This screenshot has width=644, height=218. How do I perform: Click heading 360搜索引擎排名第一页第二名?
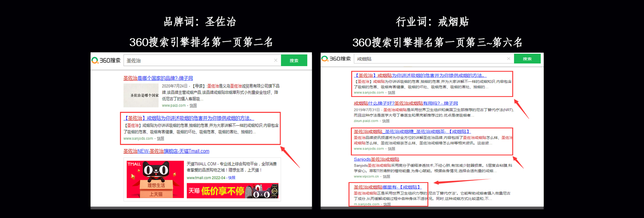[x=201, y=42]
